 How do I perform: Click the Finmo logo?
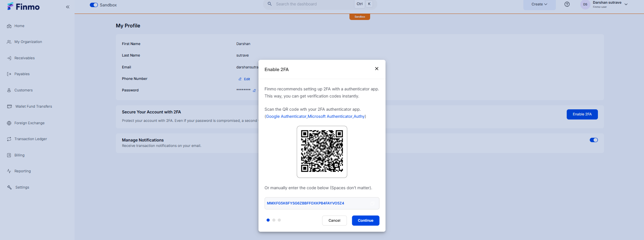point(23,6)
